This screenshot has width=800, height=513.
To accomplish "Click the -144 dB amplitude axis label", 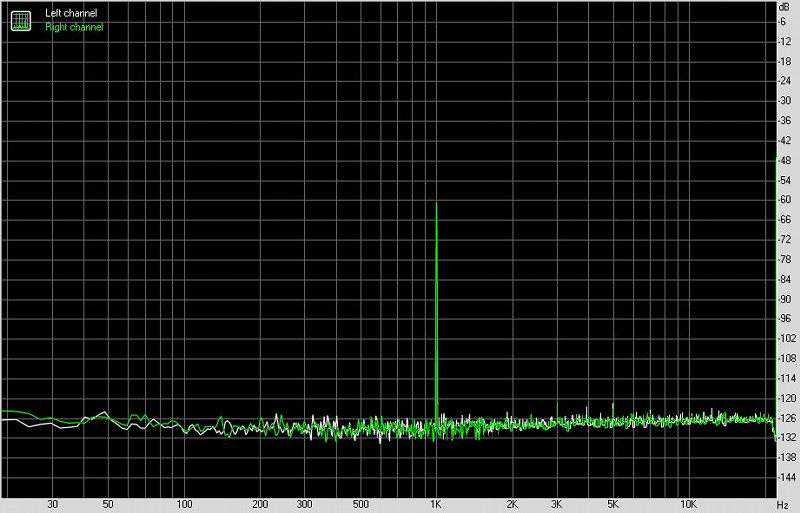I will (786, 477).
